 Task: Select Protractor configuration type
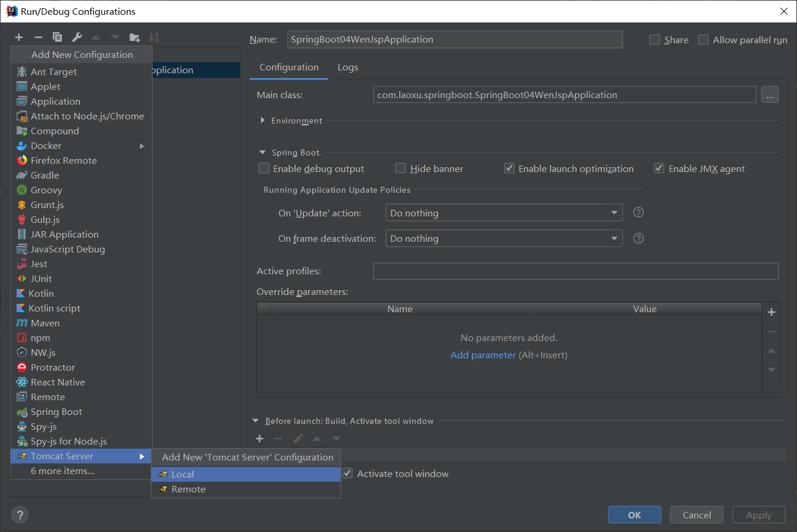pos(81,367)
